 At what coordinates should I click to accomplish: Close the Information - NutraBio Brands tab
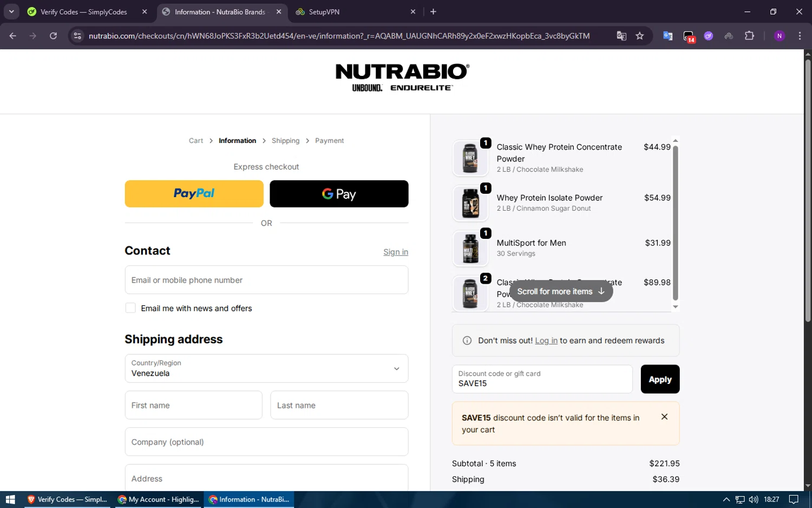279,11
